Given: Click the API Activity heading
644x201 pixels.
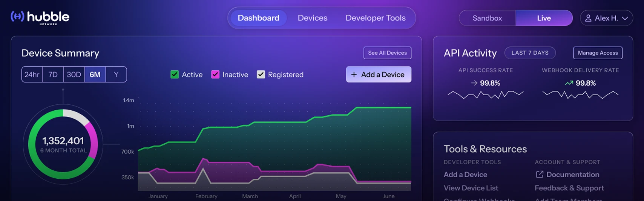Looking at the screenshot, I should pyautogui.click(x=470, y=53).
